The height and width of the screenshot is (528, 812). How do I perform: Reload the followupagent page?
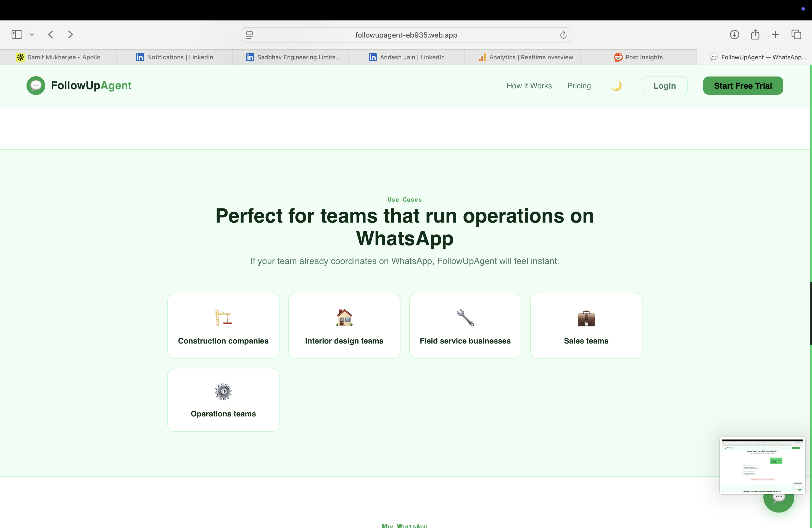(x=563, y=35)
